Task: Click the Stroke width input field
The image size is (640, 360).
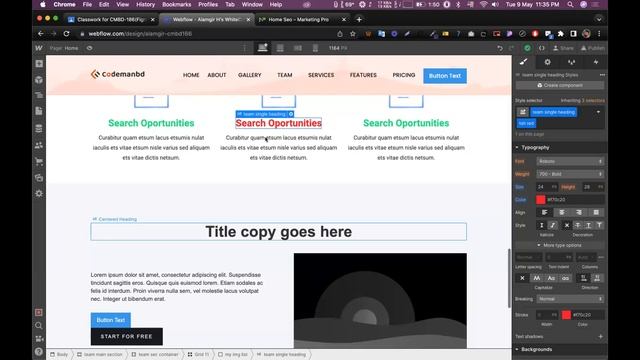Action: coord(547,315)
